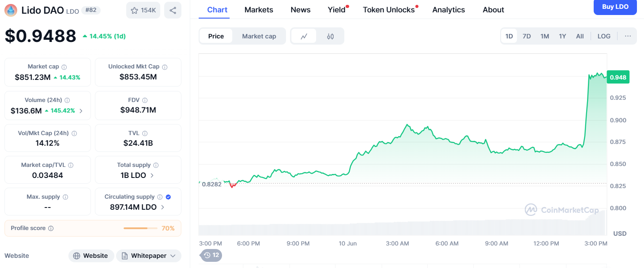Click the current price label 0.948
Image resolution: width=644 pixels, height=268 pixels.
pyautogui.click(x=618, y=77)
